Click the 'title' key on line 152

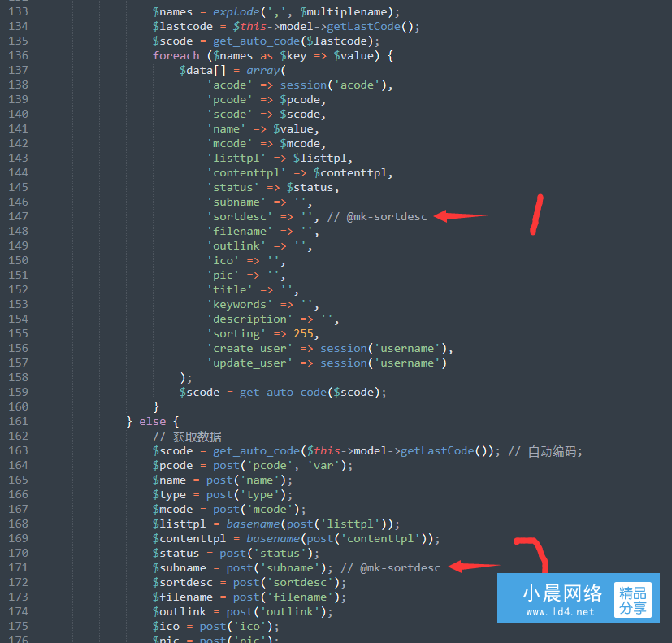[x=230, y=289]
